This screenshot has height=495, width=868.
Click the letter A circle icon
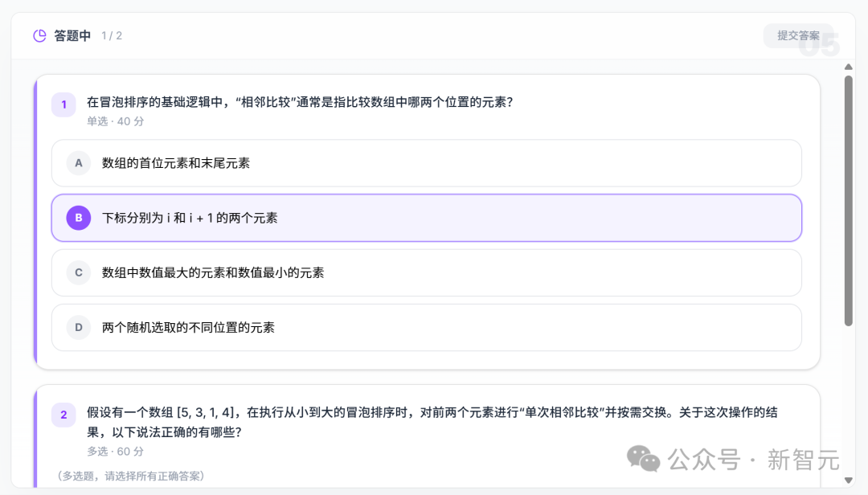click(78, 163)
